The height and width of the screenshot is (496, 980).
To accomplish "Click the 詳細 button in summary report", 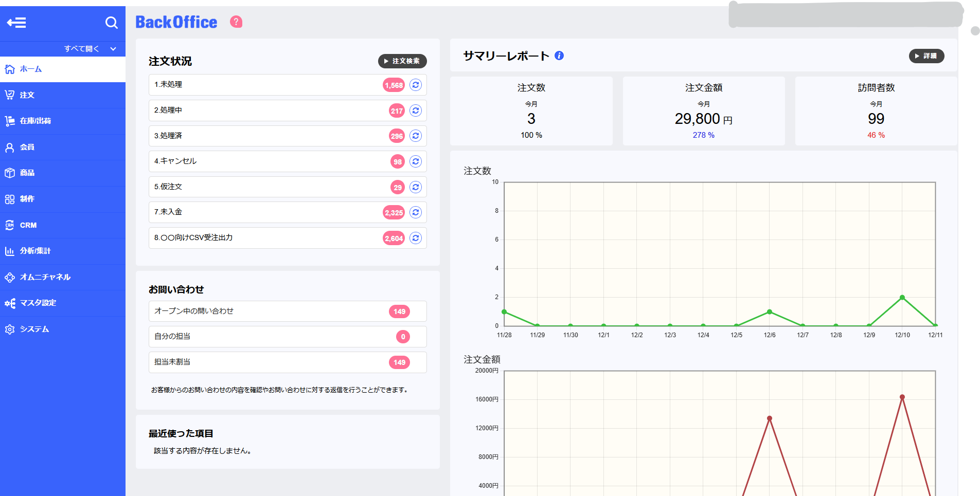I will [926, 56].
